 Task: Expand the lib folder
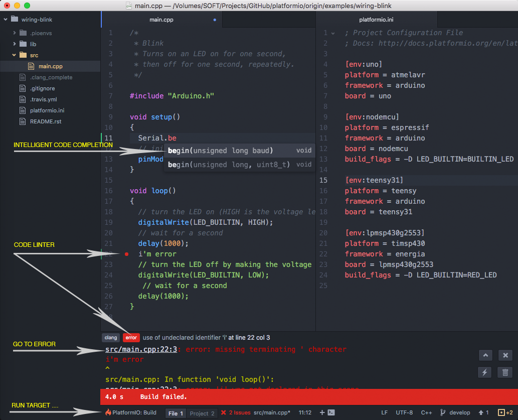[14, 44]
